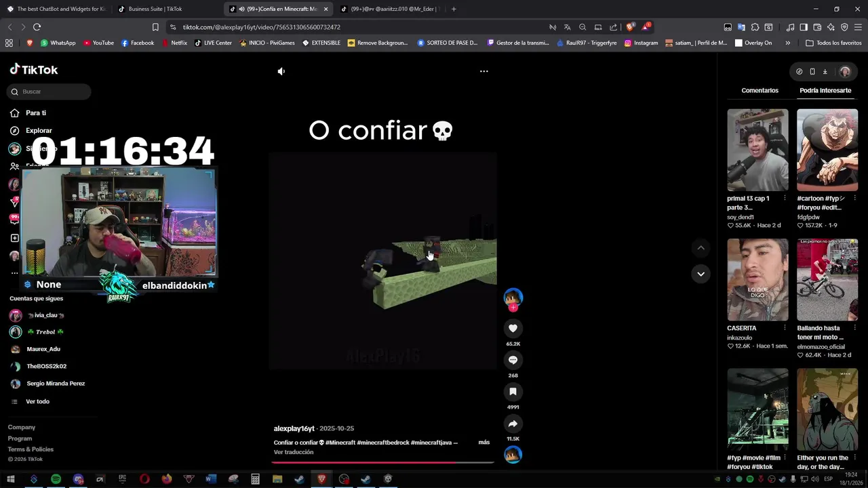Open the Company footer link
Screen dimensions: 868x488
point(22,428)
